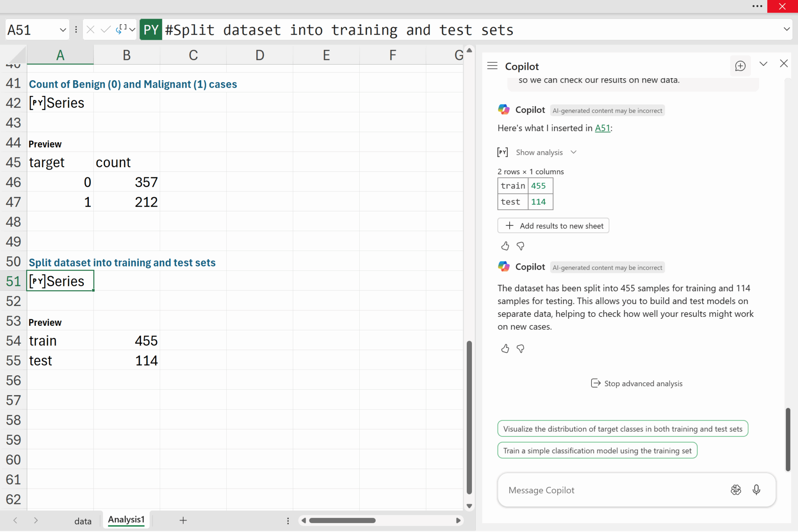The image size is (798, 532).
Task: Click Add results to new sheet
Action: pyautogui.click(x=553, y=226)
